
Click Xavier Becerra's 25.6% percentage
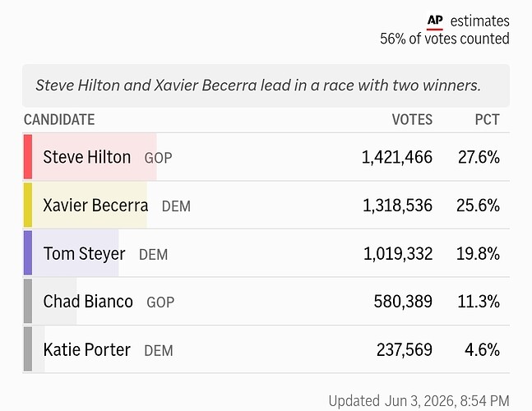coord(478,205)
